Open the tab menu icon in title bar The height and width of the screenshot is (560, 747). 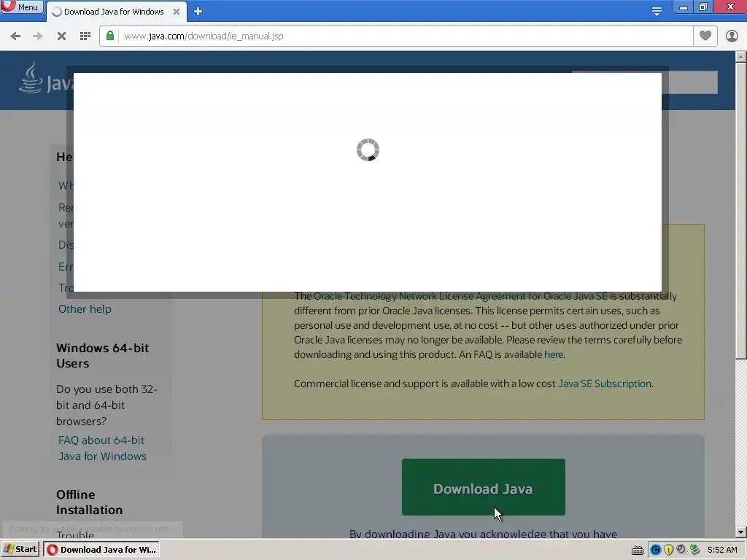(x=657, y=12)
